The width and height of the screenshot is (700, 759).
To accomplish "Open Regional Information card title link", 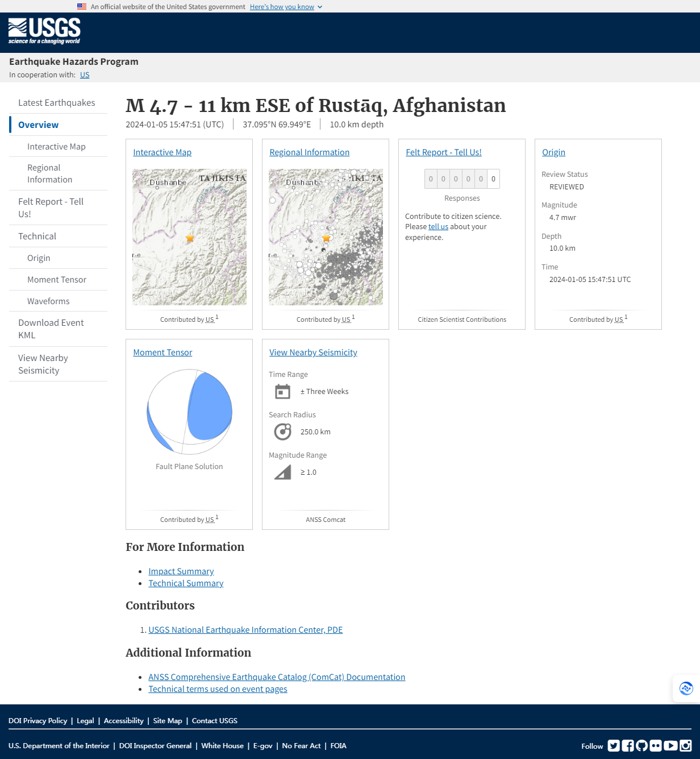I will pos(309,152).
